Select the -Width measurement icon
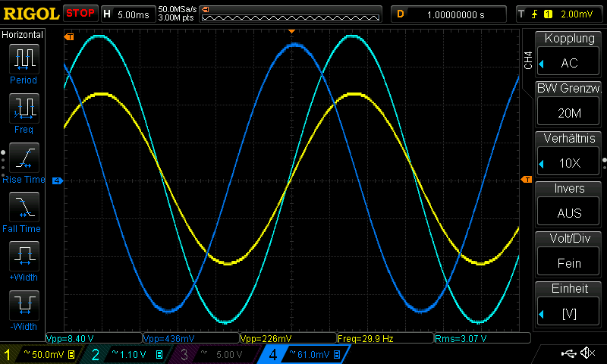 click(24, 305)
